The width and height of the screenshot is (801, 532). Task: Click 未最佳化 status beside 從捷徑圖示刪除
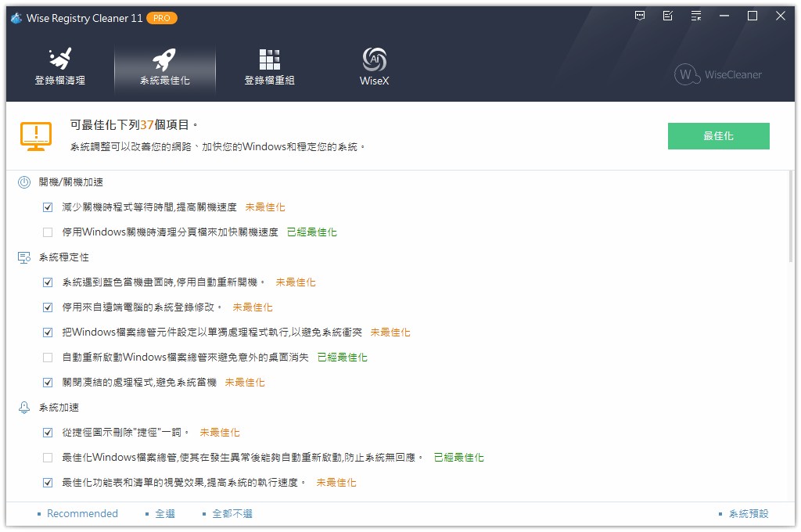(x=220, y=433)
